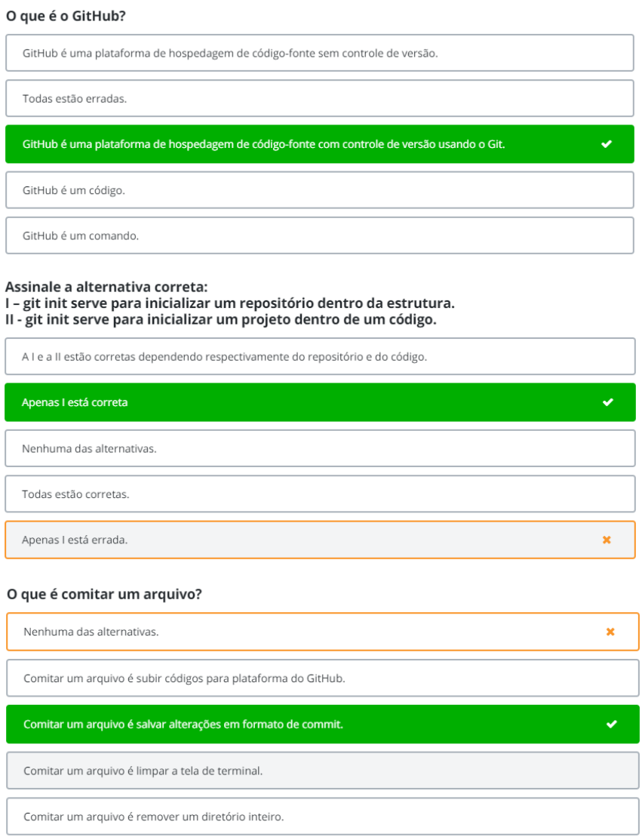Viewport: 642px width, 840px height.
Task: Select the green answer mentioning controle de versão com Git
Action: [302, 143]
